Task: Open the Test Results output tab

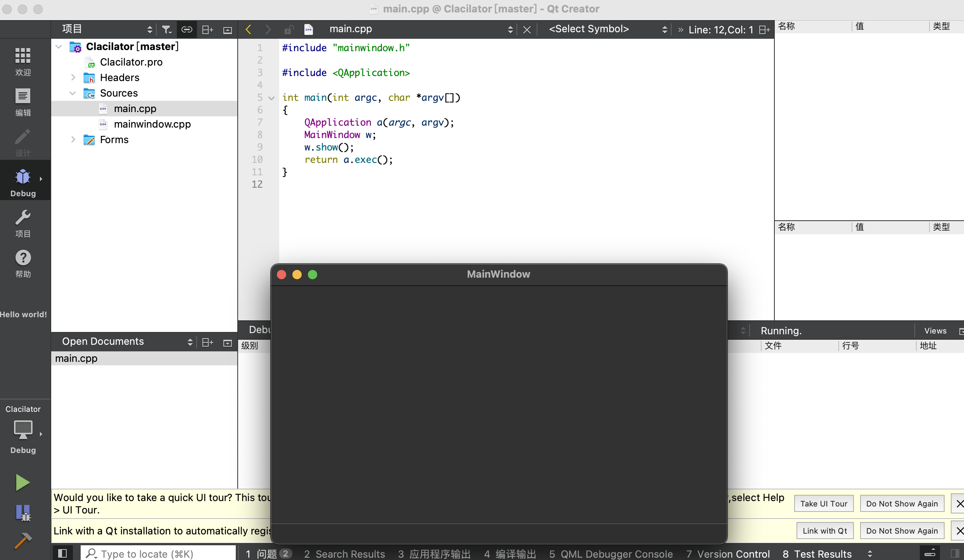Action: [x=817, y=554]
